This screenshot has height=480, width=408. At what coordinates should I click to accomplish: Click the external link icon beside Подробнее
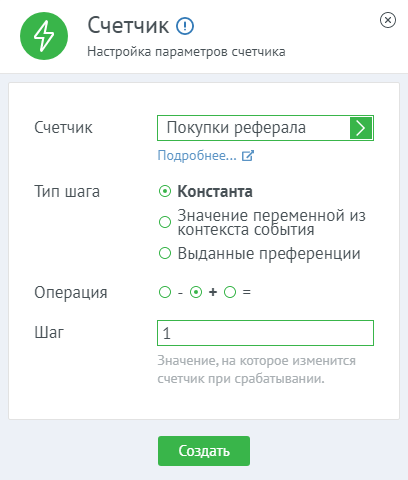click(x=248, y=156)
